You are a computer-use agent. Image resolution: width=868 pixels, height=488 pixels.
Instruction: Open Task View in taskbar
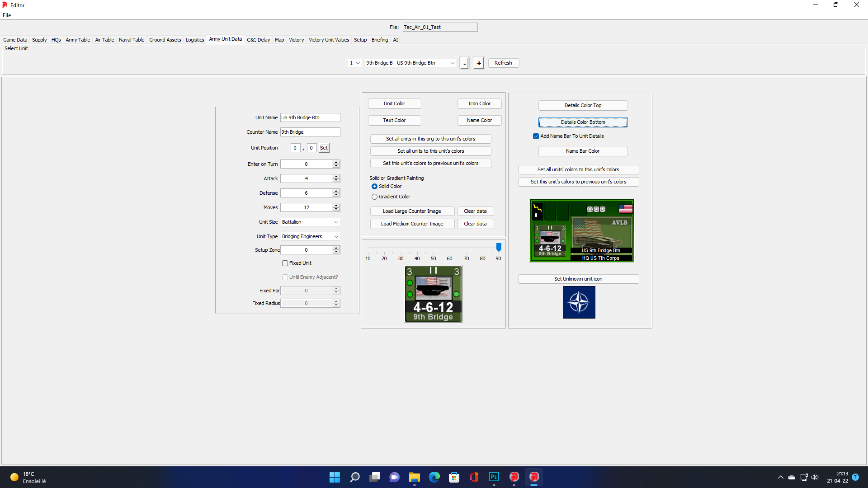[x=375, y=477]
